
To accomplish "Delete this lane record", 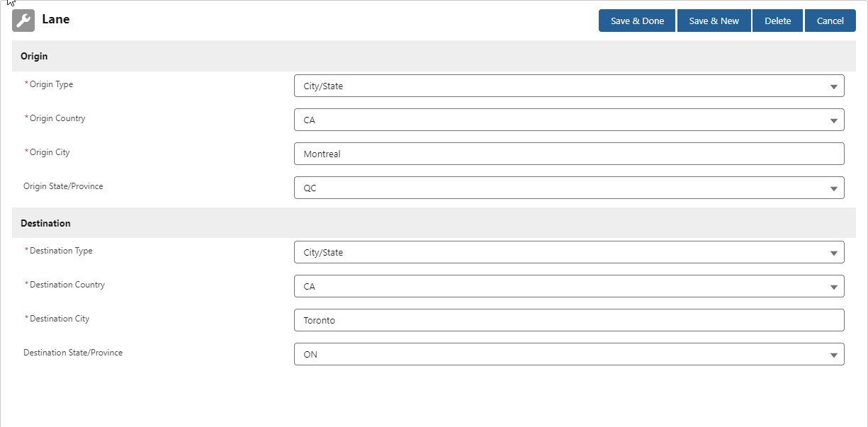I will click(x=777, y=21).
